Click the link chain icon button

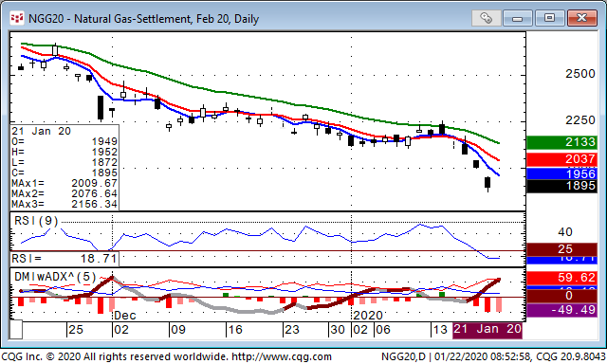[x=486, y=18]
